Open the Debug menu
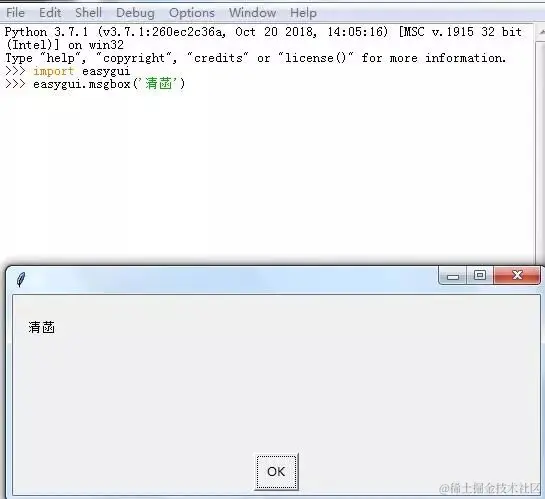This screenshot has height=499, width=545. click(x=135, y=13)
